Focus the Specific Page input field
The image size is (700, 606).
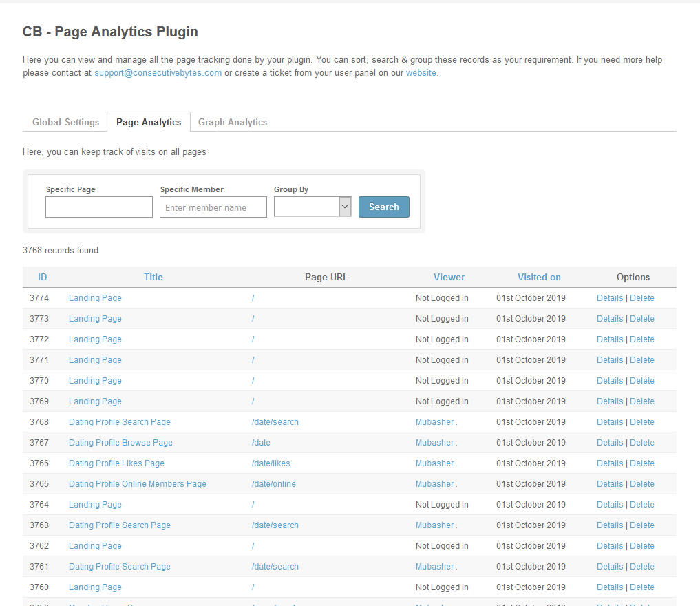tap(99, 207)
